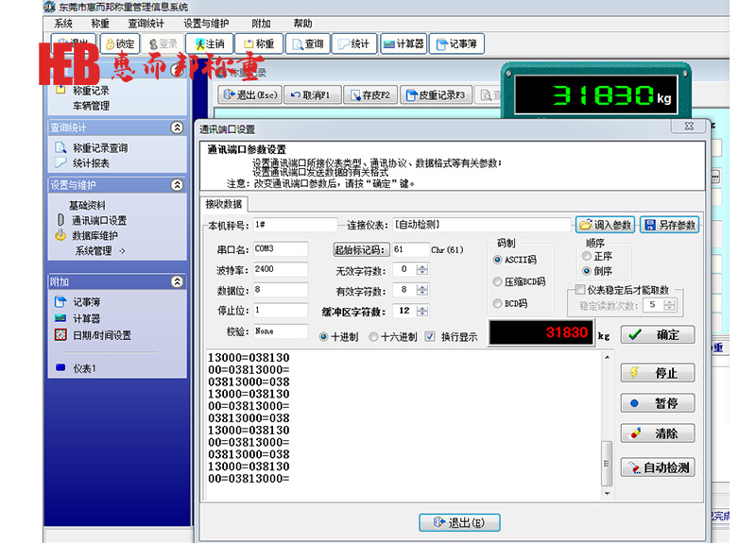Click the 称重 toolbar icon

(x=257, y=43)
